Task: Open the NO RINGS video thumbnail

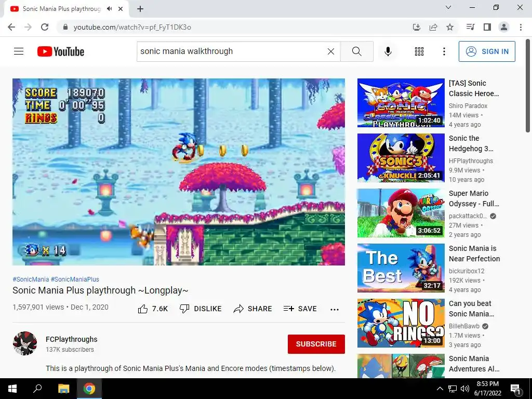Action: coord(401,323)
